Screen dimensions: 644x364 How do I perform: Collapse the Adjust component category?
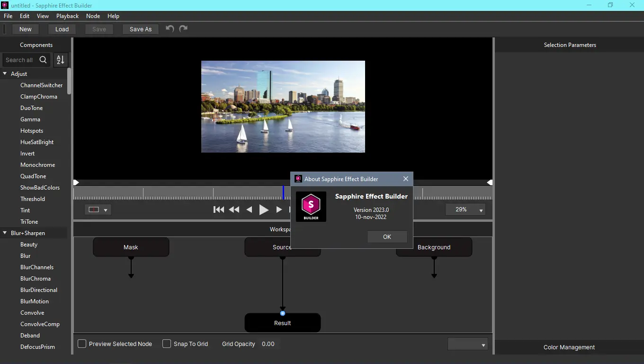(x=5, y=74)
